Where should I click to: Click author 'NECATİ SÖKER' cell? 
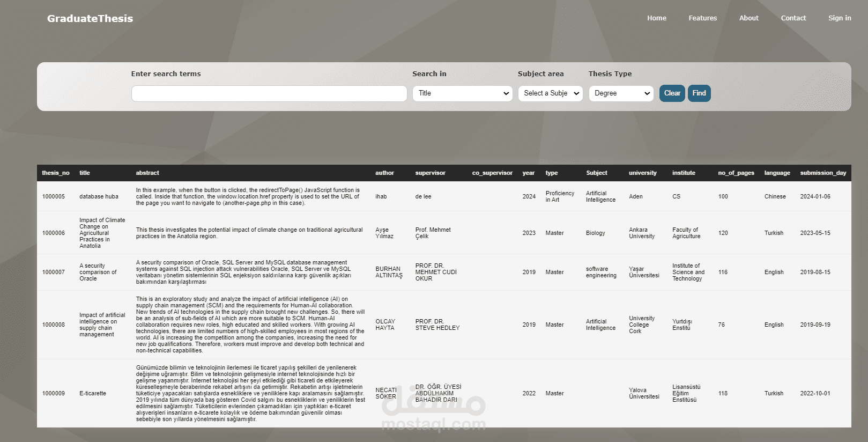click(x=386, y=393)
